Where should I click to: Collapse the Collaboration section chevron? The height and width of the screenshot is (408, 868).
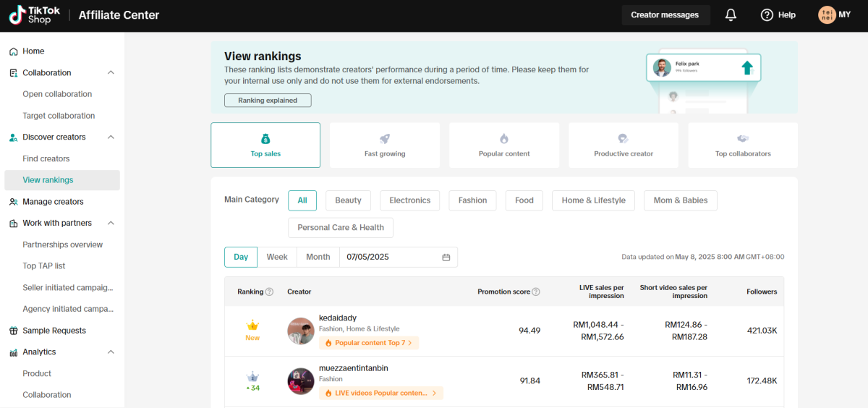111,73
